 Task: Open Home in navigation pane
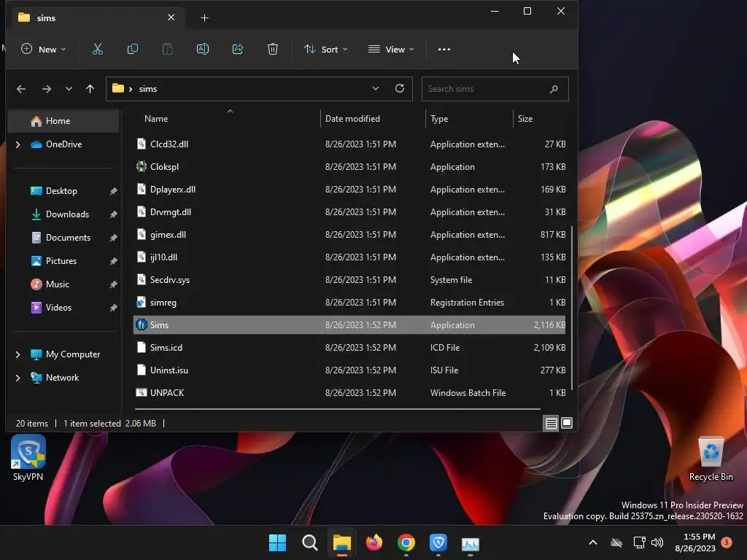pyautogui.click(x=64, y=121)
